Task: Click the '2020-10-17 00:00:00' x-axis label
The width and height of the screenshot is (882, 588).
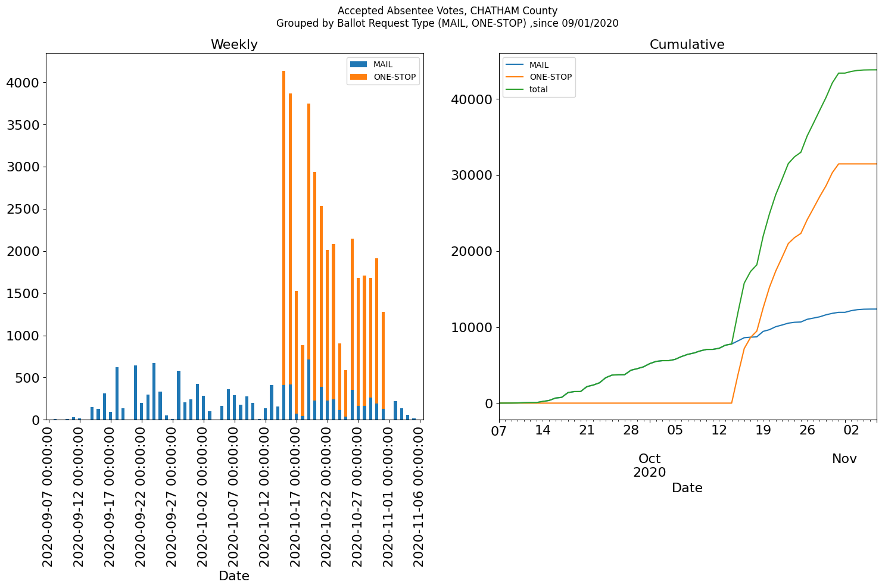Action: click(x=295, y=496)
